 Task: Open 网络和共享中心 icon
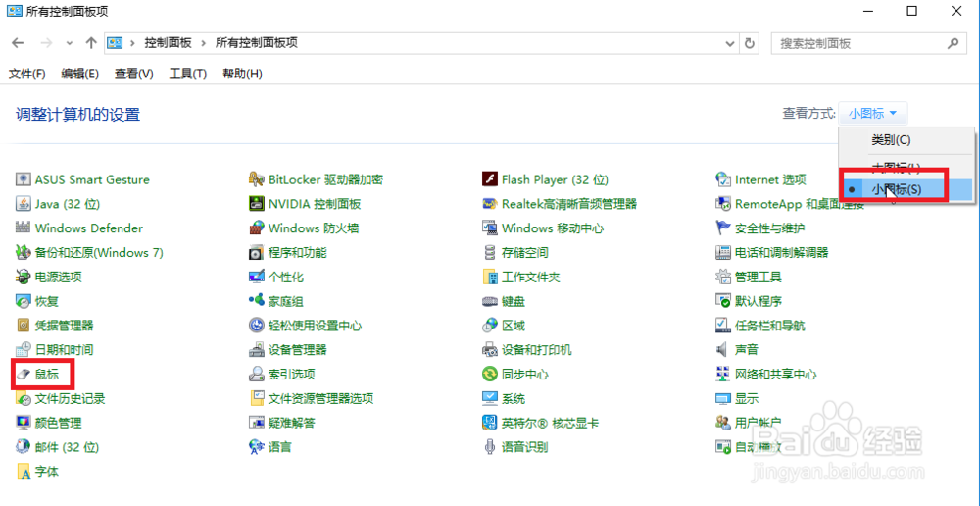coord(723,374)
